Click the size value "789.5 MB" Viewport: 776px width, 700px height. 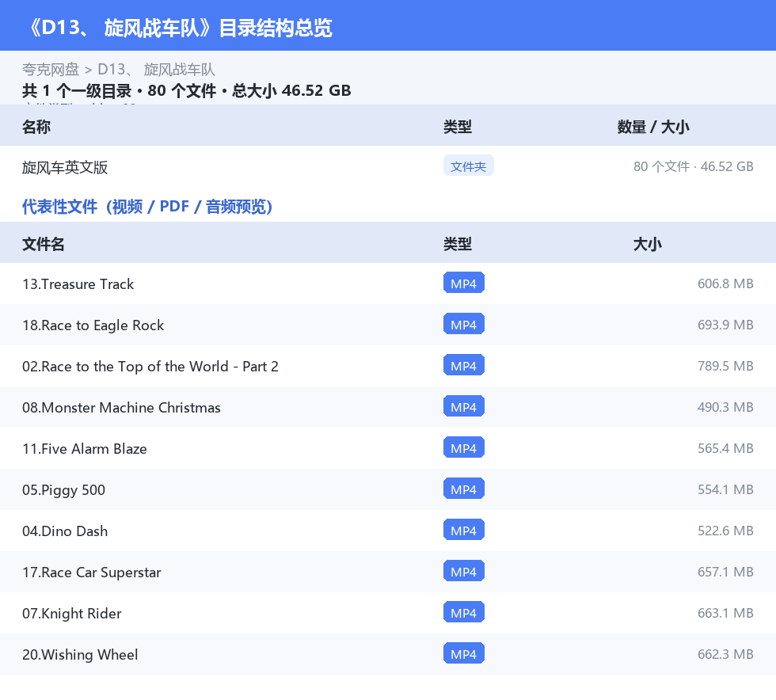(x=725, y=366)
